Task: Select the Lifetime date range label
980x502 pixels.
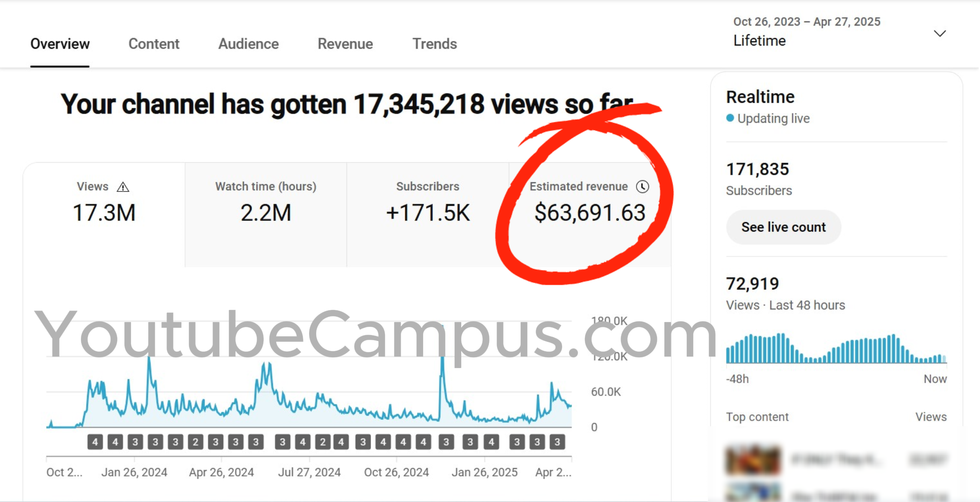Action: pos(759,41)
